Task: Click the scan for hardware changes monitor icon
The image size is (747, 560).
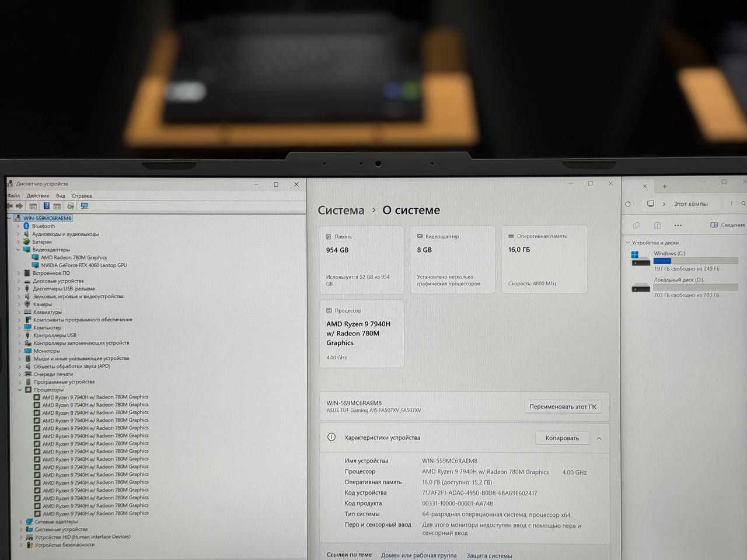Action: [x=85, y=206]
